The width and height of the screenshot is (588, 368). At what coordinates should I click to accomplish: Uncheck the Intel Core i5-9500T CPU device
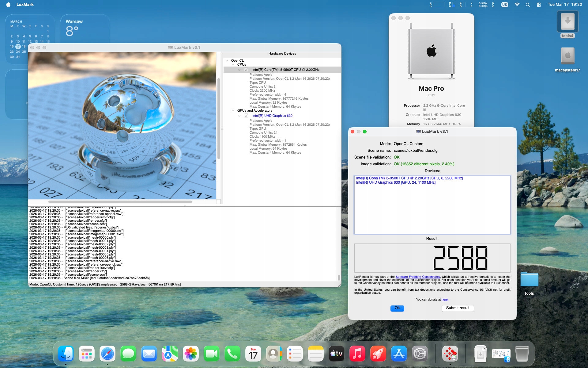point(246,70)
